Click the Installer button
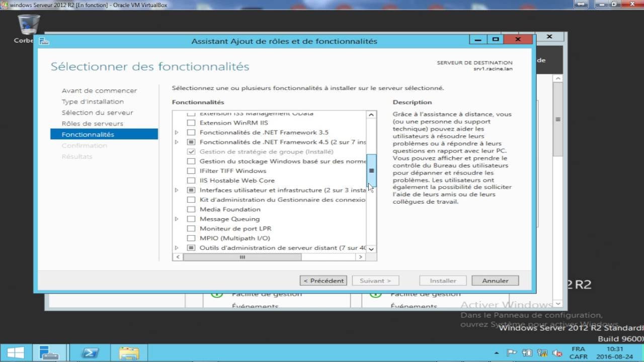The image size is (644, 362). 443,281
